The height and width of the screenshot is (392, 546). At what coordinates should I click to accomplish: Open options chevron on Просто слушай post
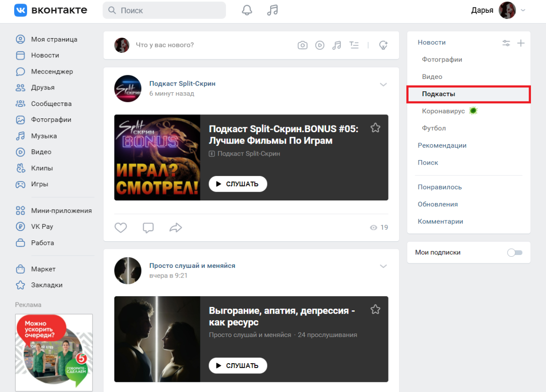click(x=384, y=266)
